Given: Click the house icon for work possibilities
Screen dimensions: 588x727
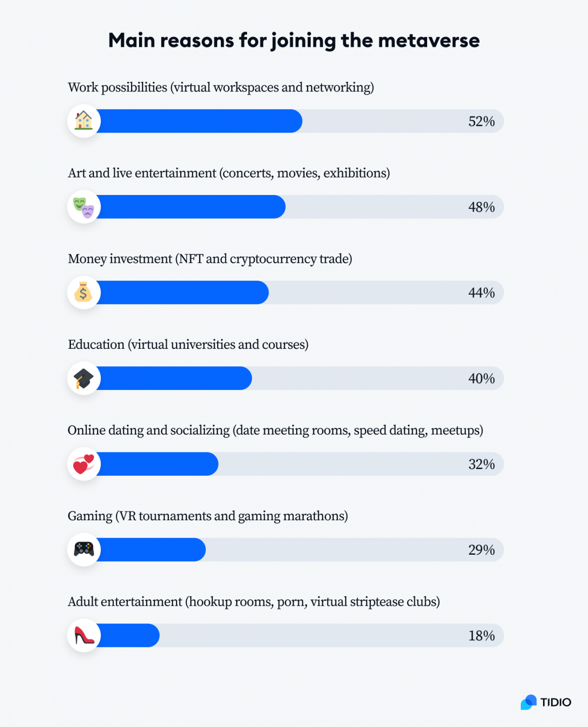Looking at the screenshot, I should click(84, 121).
